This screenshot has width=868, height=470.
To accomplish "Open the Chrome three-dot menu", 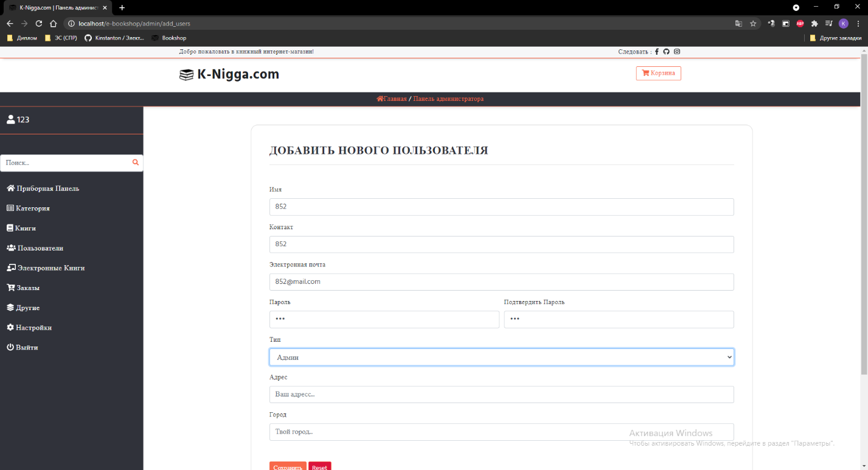I will click(858, 24).
